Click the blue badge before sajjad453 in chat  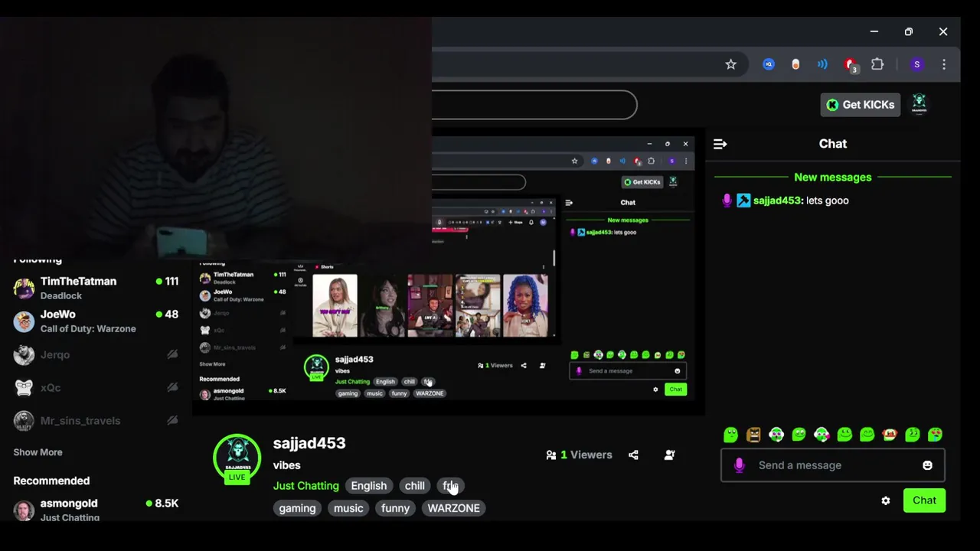point(743,201)
